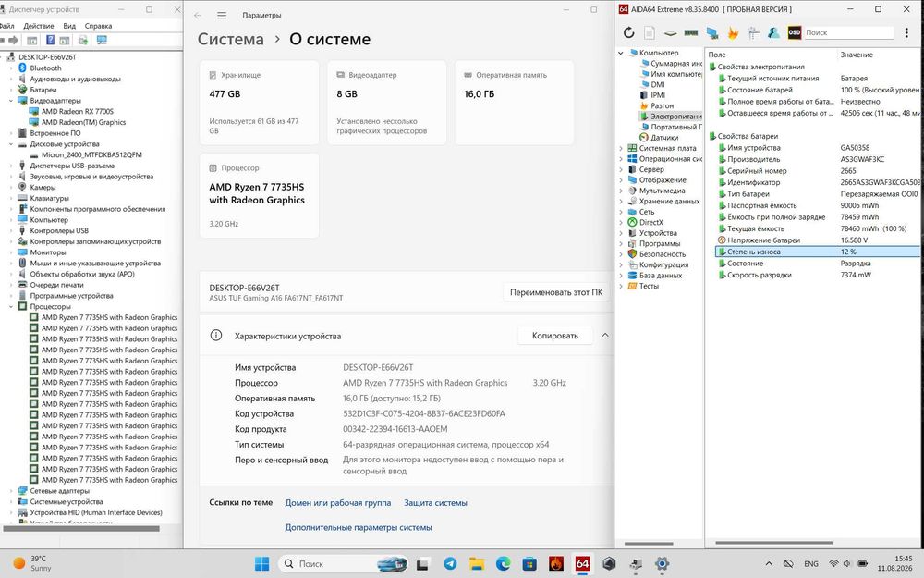Expand Системная плата in AIDA64 tree
The height and width of the screenshot is (578, 924).
621,148
